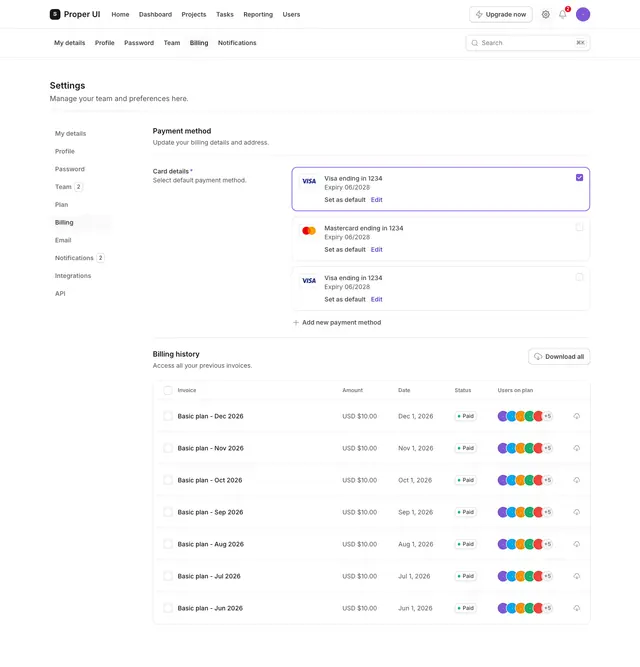Image resolution: width=640 pixels, height=667 pixels.
Task: Check the Basic plan - Aug 2026 row
Action: pos(168,544)
